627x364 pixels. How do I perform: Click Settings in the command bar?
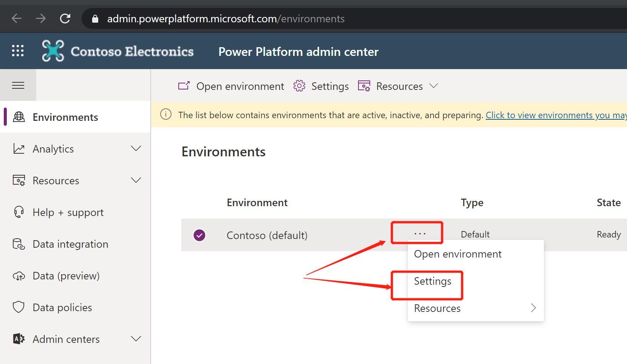[321, 86]
